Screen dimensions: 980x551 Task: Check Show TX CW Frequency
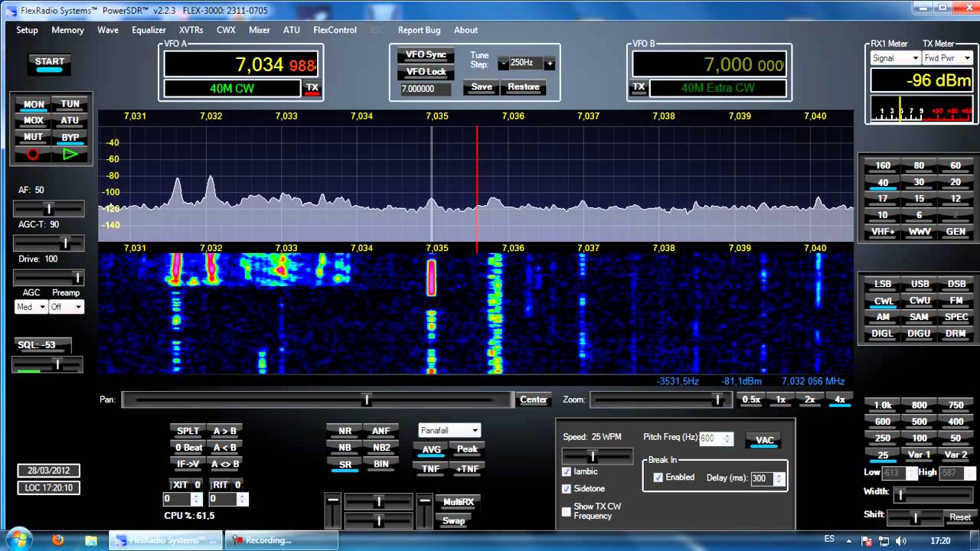pos(567,511)
